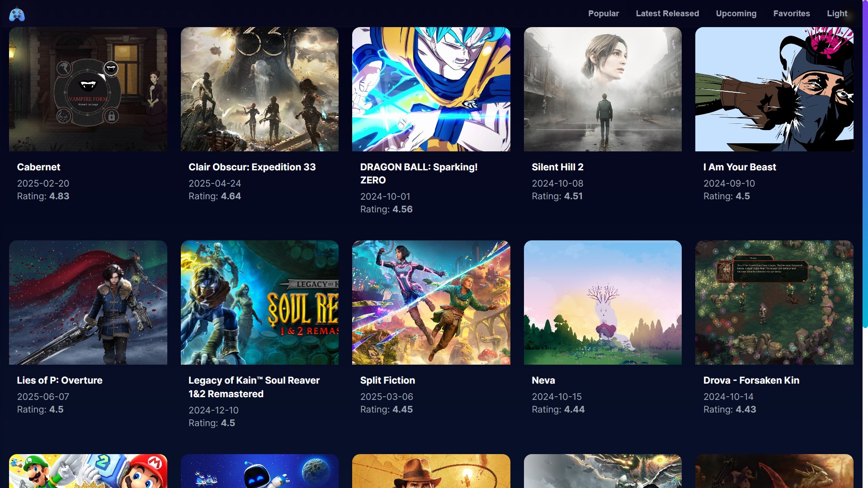This screenshot has height=488, width=868.
Task: View the I Am Your Beast artwork
Action: 774,89
